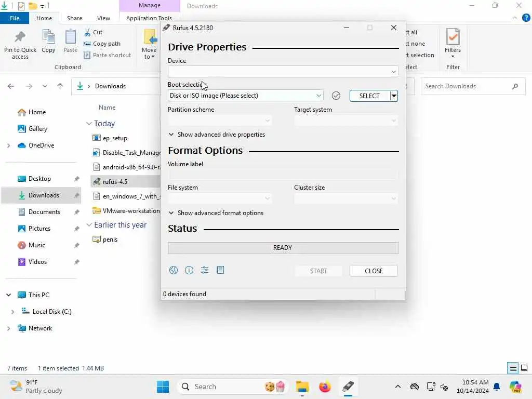The image size is (532, 399).
Task: Sort files by Name column header
Action: pos(107,108)
